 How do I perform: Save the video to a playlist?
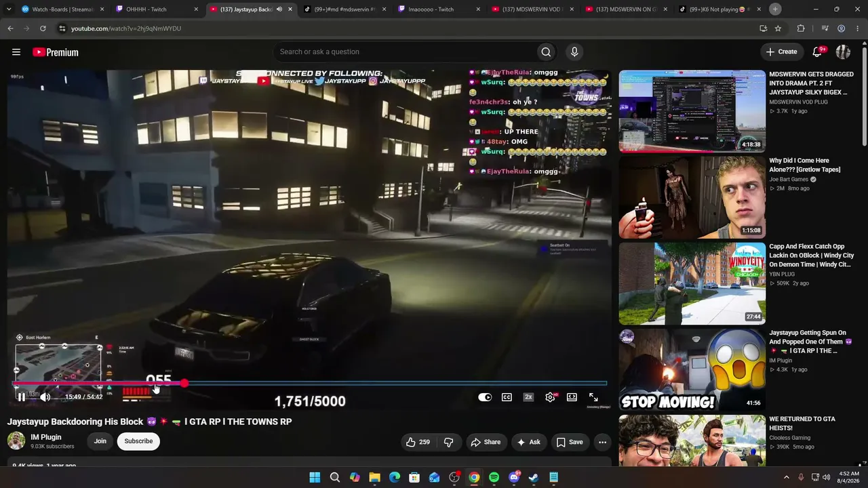coord(570,442)
